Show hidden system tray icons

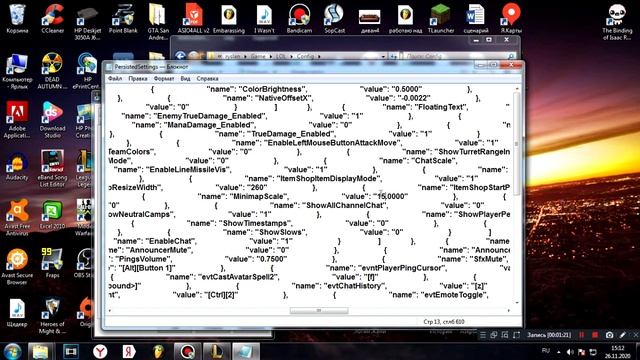click(x=558, y=351)
